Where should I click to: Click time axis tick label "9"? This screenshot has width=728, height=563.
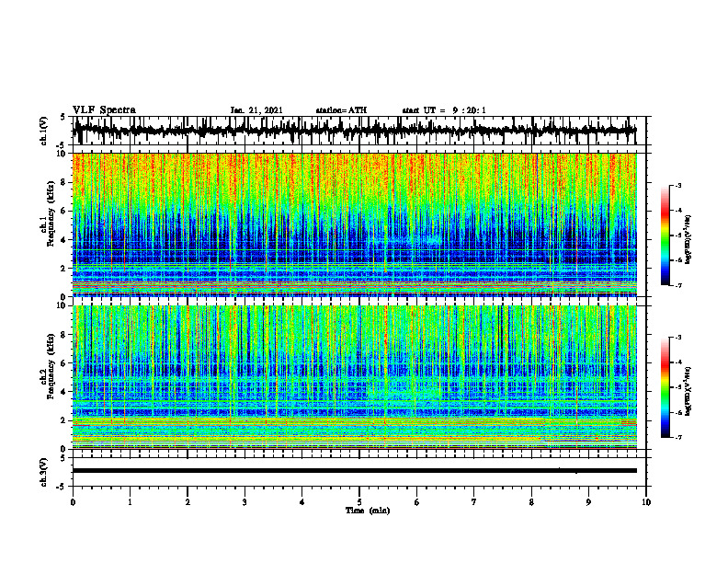click(588, 502)
